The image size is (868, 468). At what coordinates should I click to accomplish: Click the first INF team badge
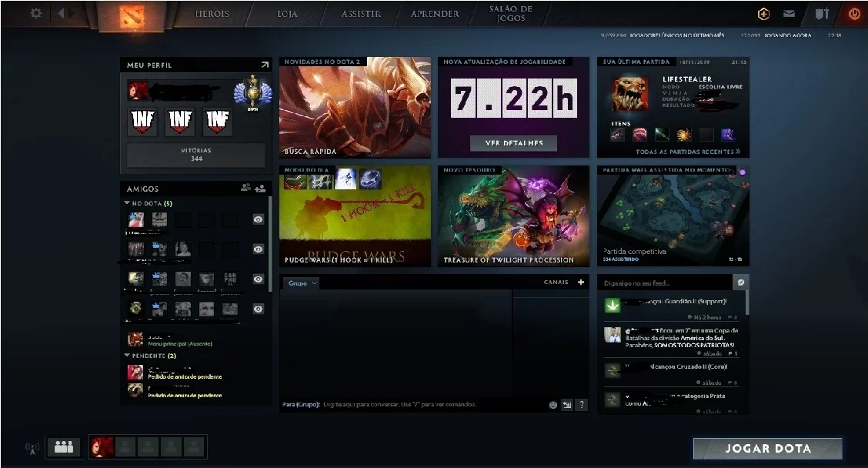point(143,122)
